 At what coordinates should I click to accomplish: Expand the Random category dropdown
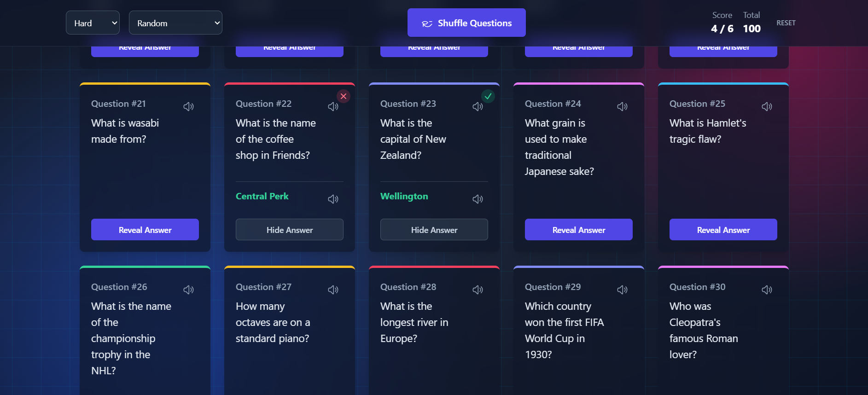click(x=175, y=23)
